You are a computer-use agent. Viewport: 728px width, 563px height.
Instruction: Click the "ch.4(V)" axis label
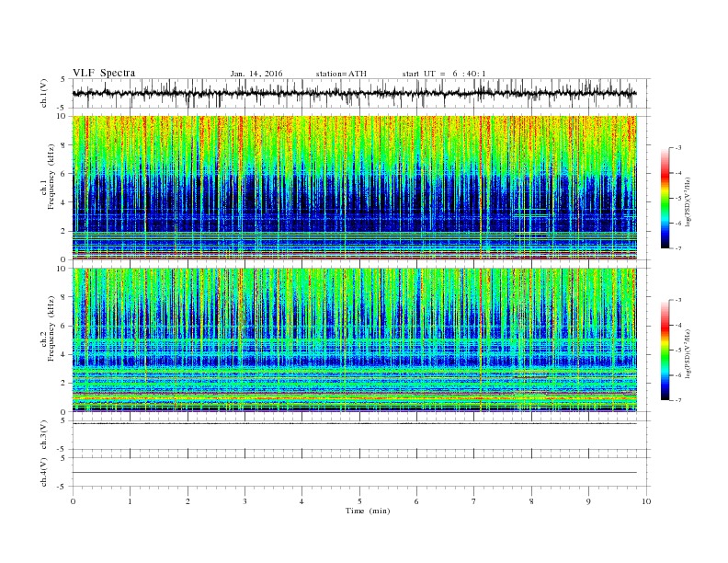[x=44, y=473]
